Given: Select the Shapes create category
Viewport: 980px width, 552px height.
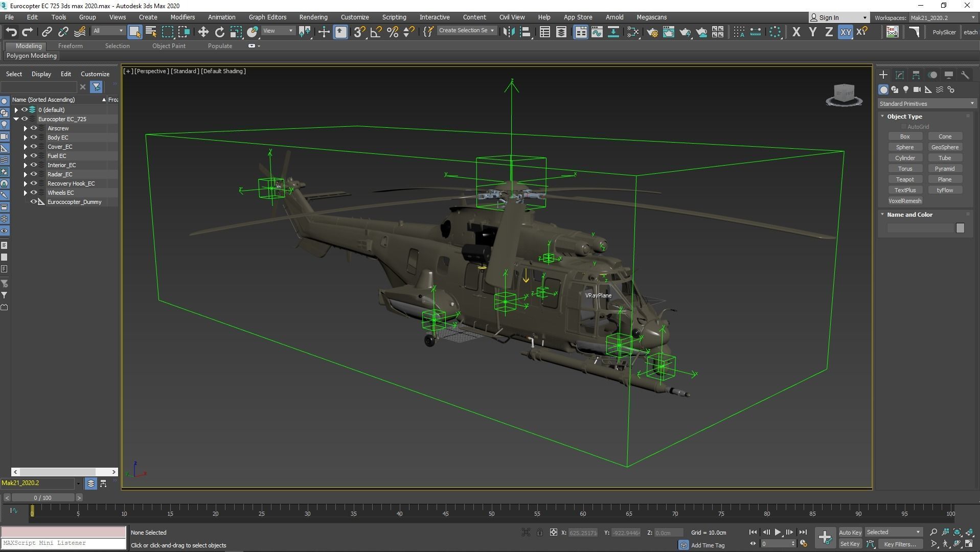Looking at the screenshot, I should click(895, 89).
